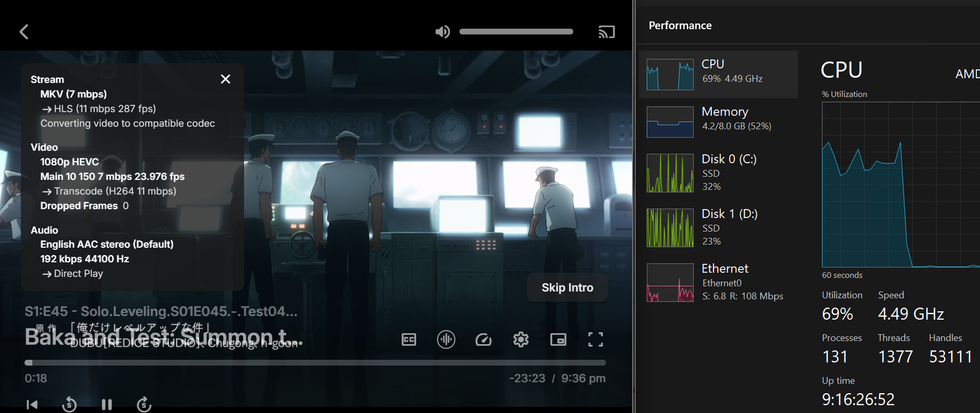This screenshot has height=413, width=980.
Task: Click the '% Utilization' graph label
Action: (844, 94)
